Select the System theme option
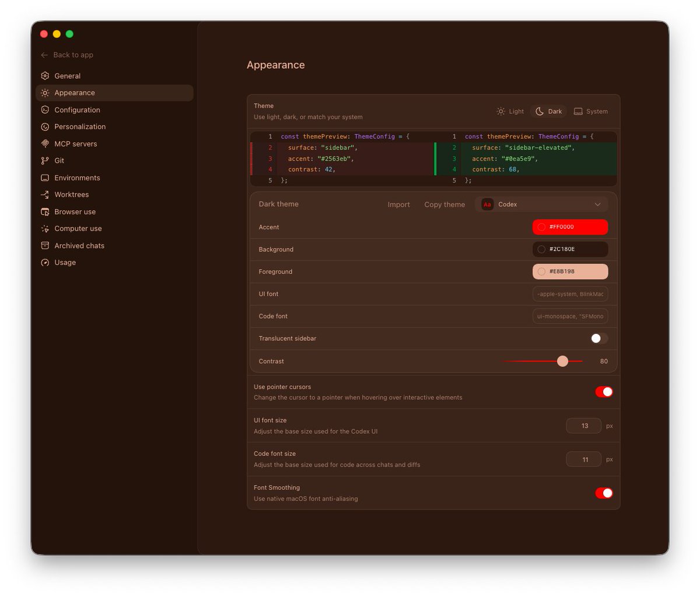700x596 pixels. (x=591, y=111)
